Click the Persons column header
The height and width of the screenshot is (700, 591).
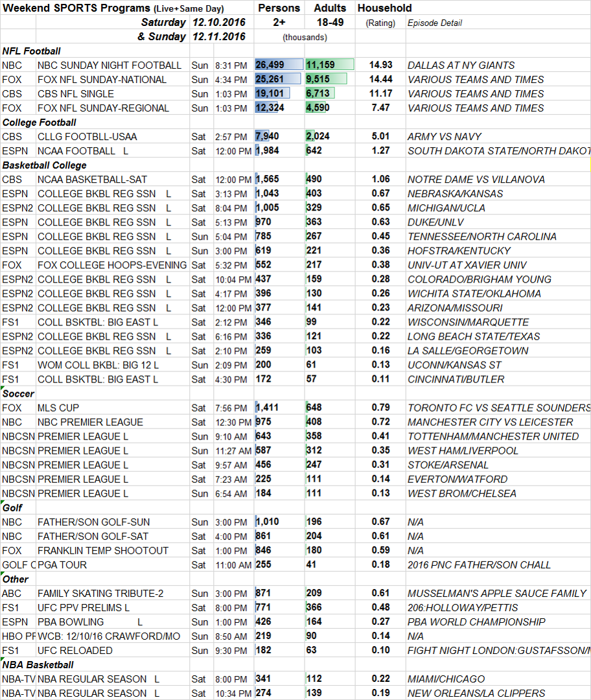coord(279,8)
